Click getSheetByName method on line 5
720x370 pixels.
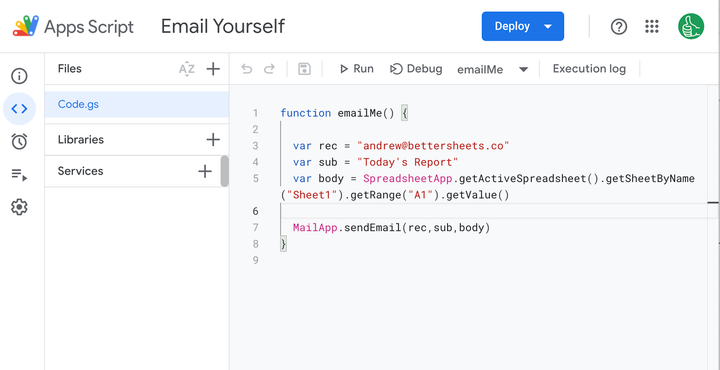[x=650, y=179]
